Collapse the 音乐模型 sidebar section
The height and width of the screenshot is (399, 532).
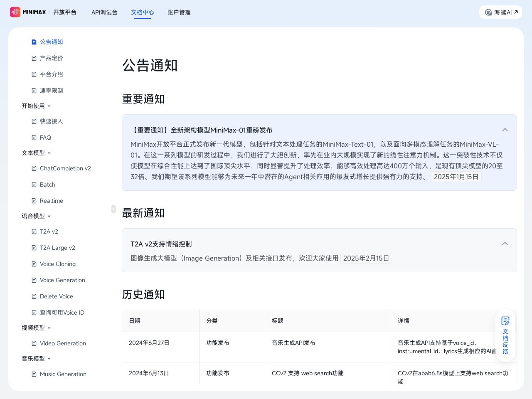tap(49, 359)
